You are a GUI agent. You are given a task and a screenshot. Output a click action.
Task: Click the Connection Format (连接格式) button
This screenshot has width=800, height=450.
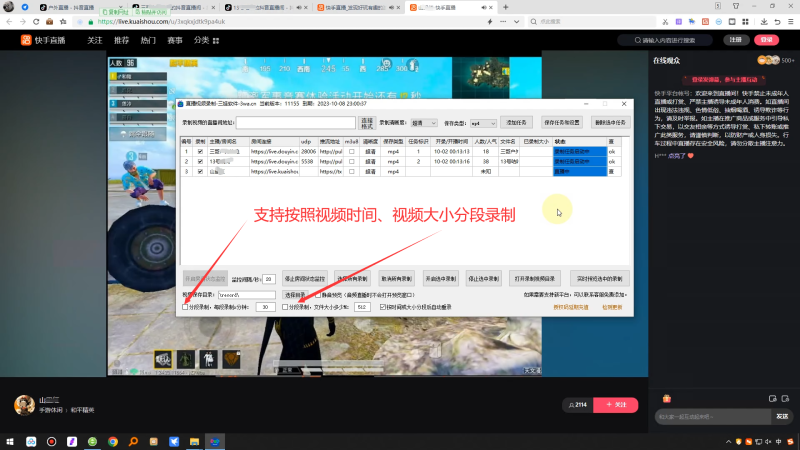pyautogui.click(x=367, y=123)
